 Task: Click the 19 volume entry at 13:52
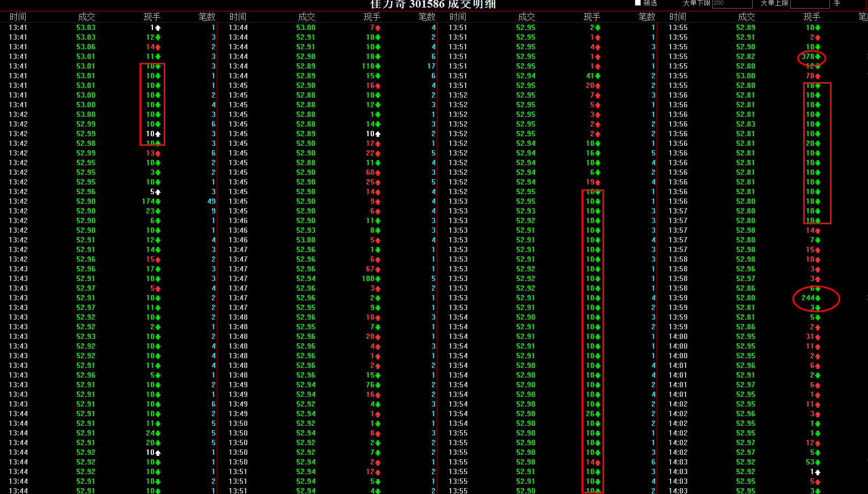593,182
